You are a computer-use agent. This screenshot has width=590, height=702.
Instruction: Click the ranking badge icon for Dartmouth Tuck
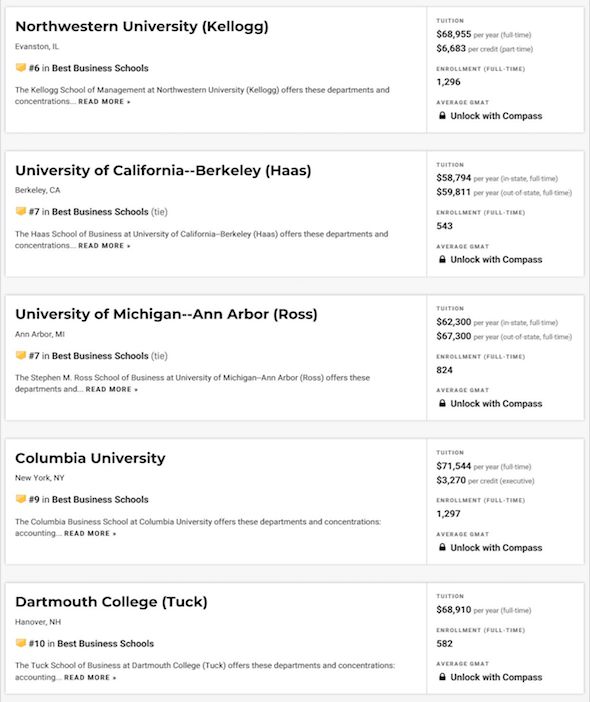pyautogui.click(x=21, y=643)
